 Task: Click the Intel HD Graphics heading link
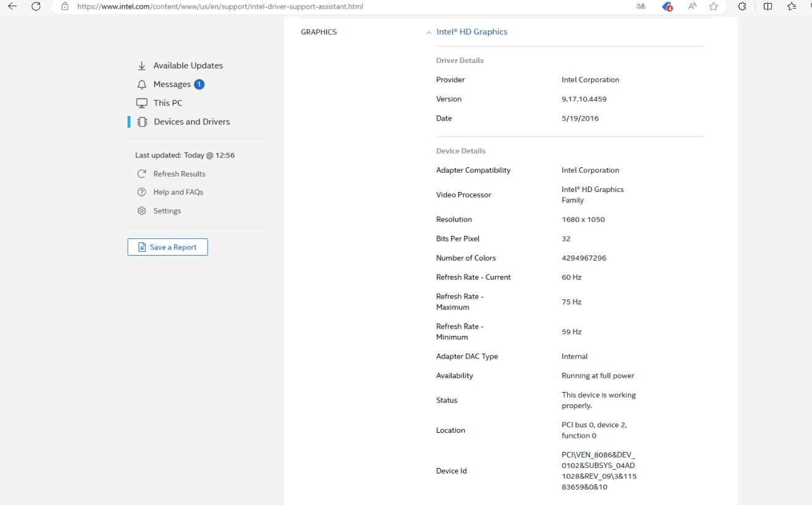tap(472, 31)
